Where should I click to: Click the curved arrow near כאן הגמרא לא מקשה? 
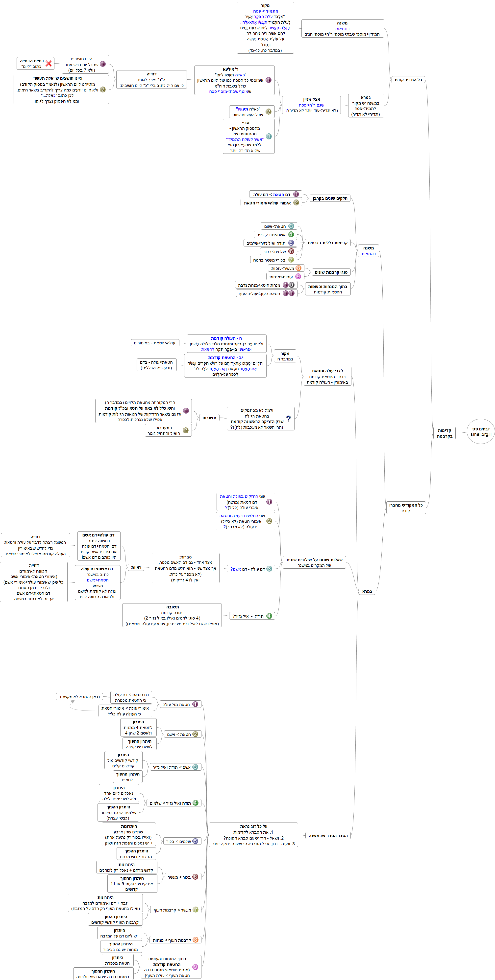pyautogui.click(x=72, y=702)
